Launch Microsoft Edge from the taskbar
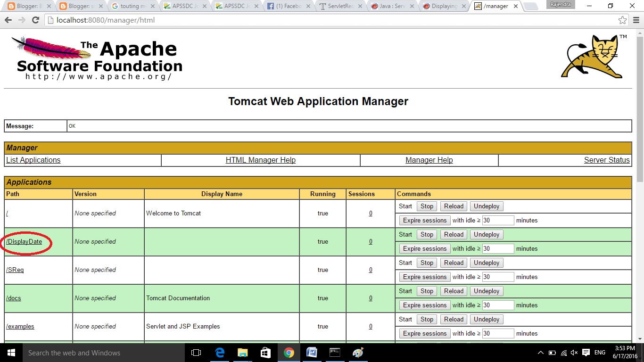The image size is (644, 362). pos(220,353)
